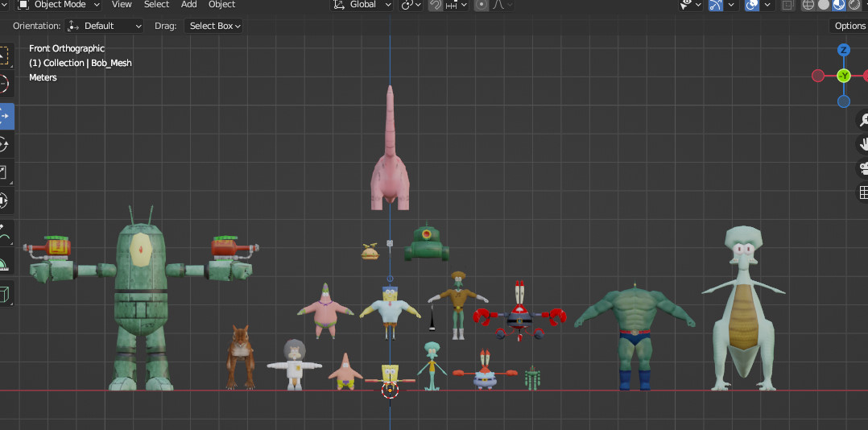Click the '(1) Collection | Bob_Mesh' text
This screenshot has height=430, width=868.
81,63
